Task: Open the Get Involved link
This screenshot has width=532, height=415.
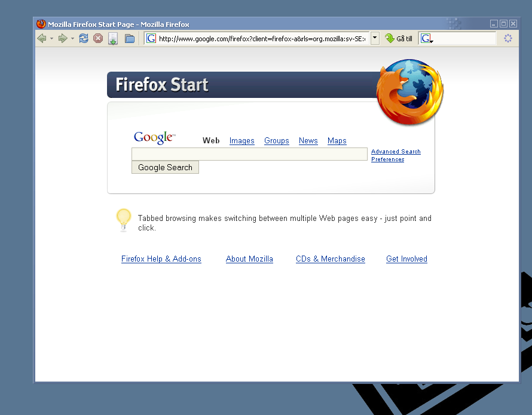Action: pos(406,259)
